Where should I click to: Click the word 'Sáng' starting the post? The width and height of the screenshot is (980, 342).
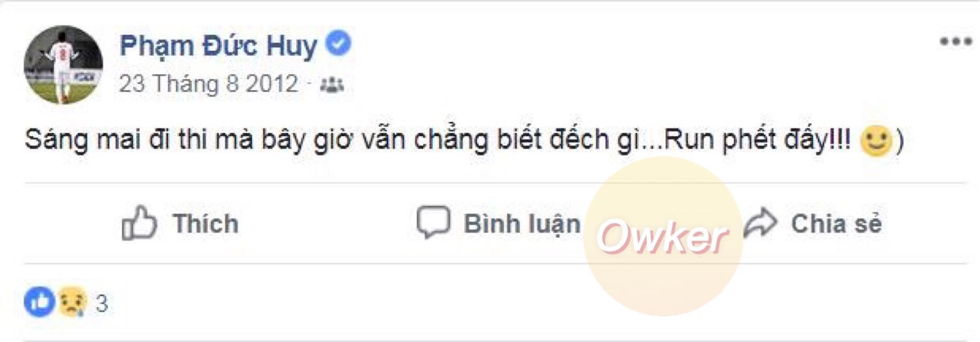pyautogui.click(x=56, y=140)
